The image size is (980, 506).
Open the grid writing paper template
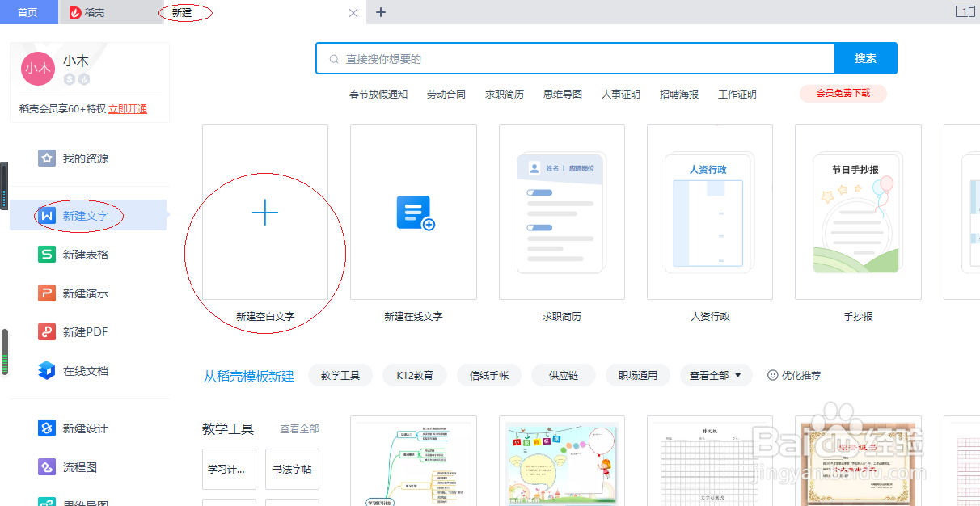[710, 461]
